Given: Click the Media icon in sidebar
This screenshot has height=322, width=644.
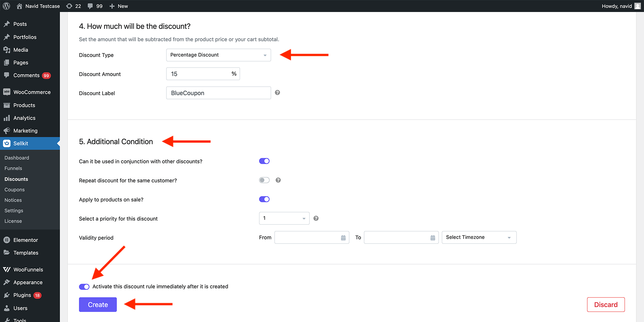Looking at the screenshot, I should pyautogui.click(x=7, y=50).
